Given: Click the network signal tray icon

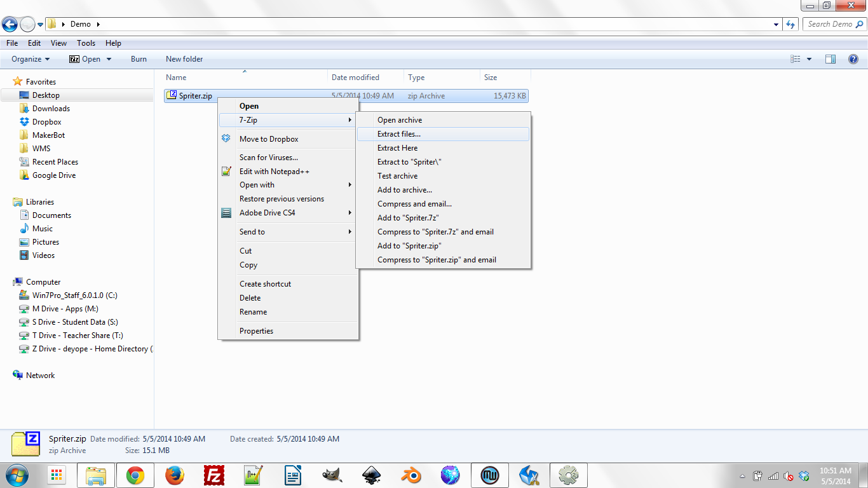Looking at the screenshot, I should click(x=773, y=475).
